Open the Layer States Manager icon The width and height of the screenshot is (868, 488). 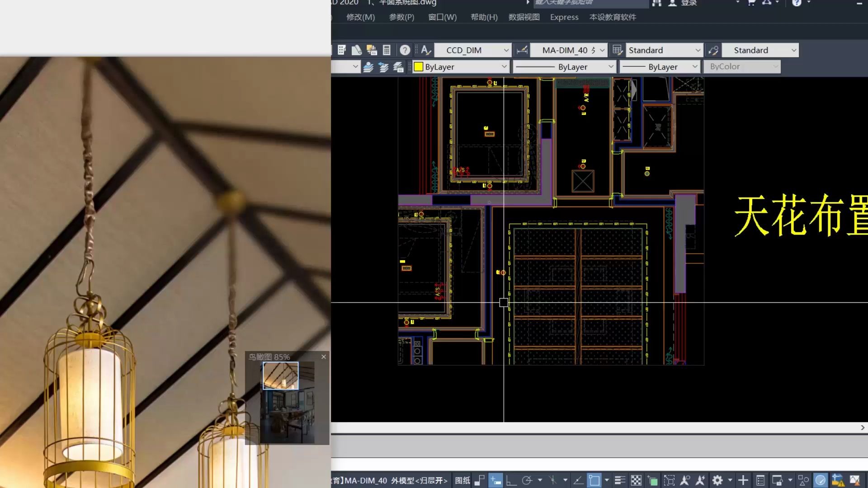398,66
